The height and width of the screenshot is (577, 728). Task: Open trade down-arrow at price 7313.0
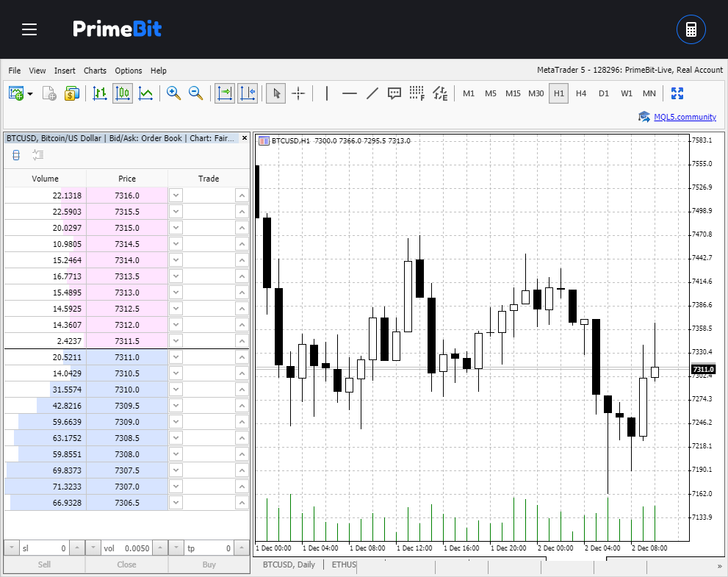coord(176,293)
